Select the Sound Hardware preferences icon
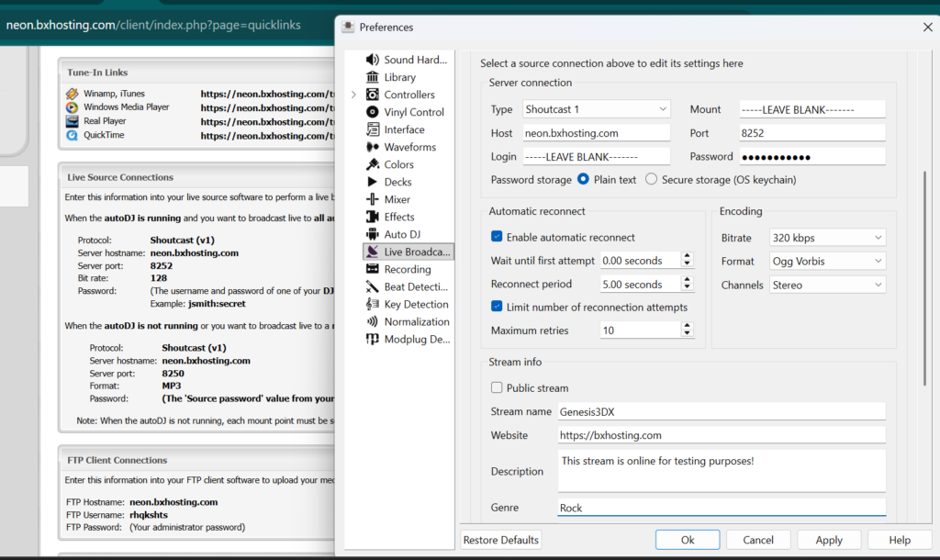Image resolution: width=940 pixels, height=560 pixels. (373, 60)
